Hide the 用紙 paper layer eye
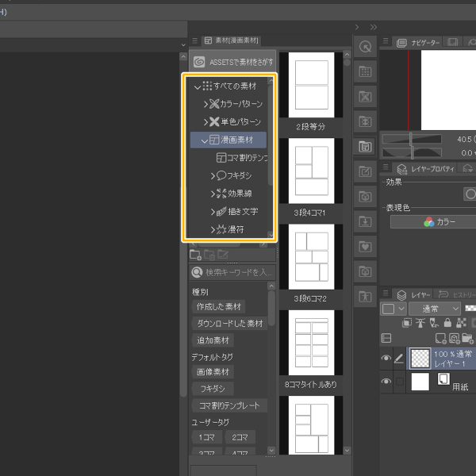 (386, 382)
